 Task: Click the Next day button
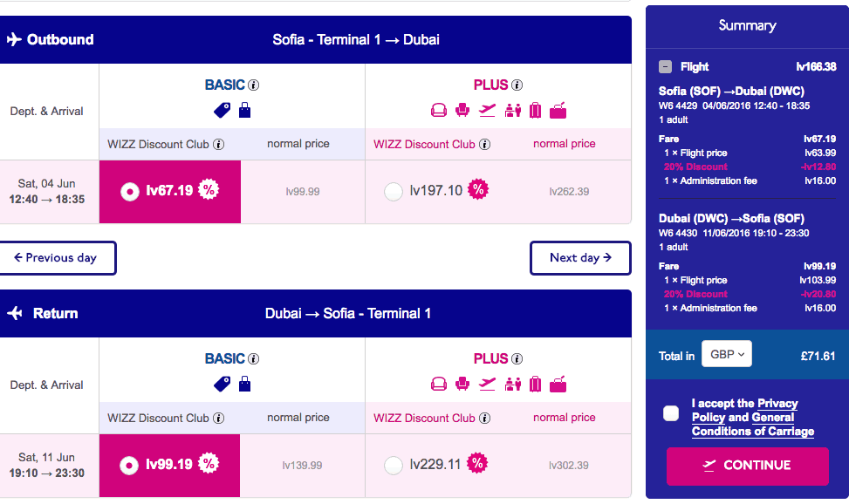[x=580, y=258]
